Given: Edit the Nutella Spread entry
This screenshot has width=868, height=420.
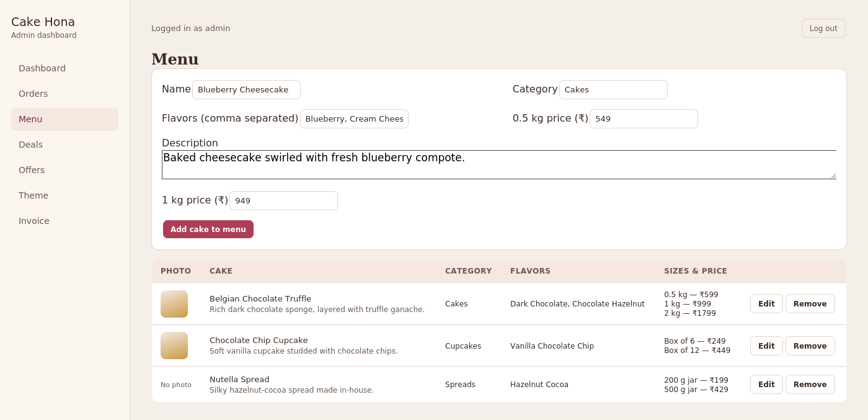Looking at the screenshot, I should point(766,385).
